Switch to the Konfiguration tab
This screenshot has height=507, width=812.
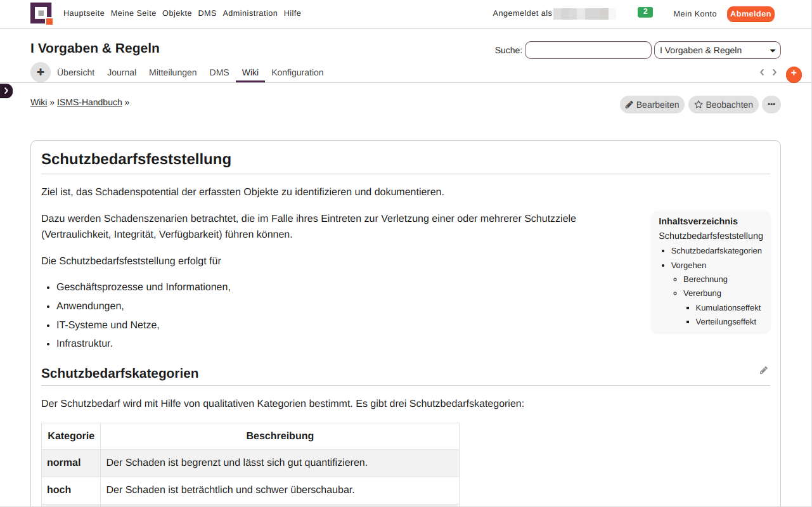tap(297, 72)
